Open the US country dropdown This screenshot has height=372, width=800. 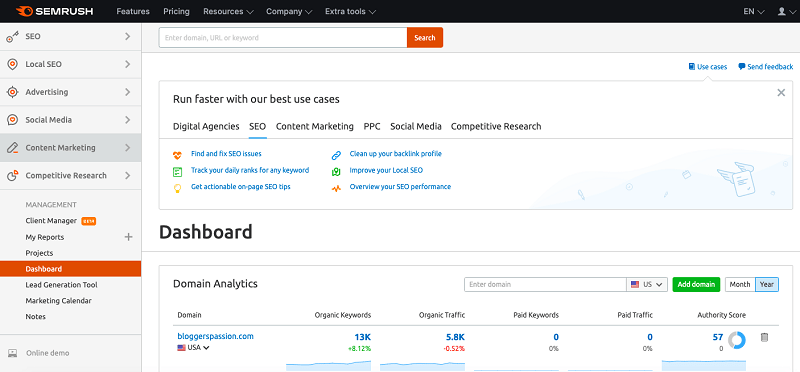[647, 285]
